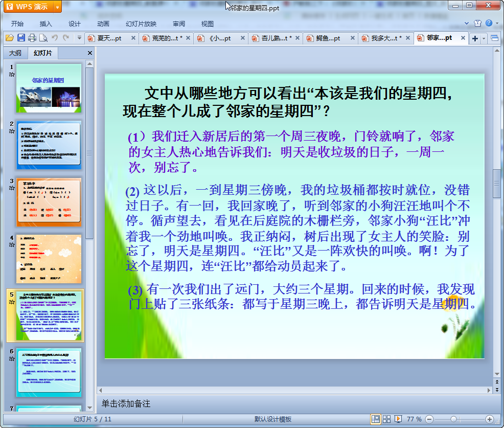Select slide 4 thumbnail
This screenshot has height=428, width=504.
point(49,259)
